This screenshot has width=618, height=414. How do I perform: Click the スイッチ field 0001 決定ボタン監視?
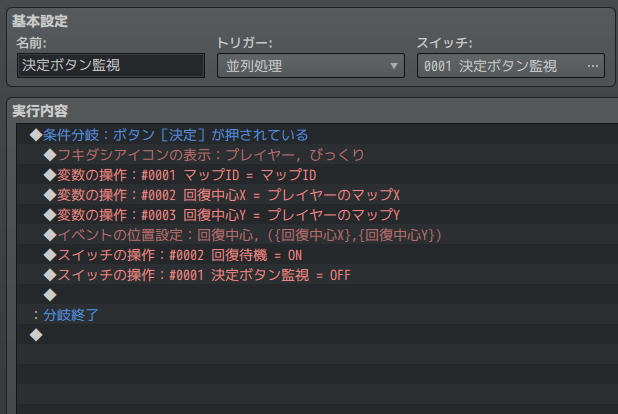pos(511,65)
